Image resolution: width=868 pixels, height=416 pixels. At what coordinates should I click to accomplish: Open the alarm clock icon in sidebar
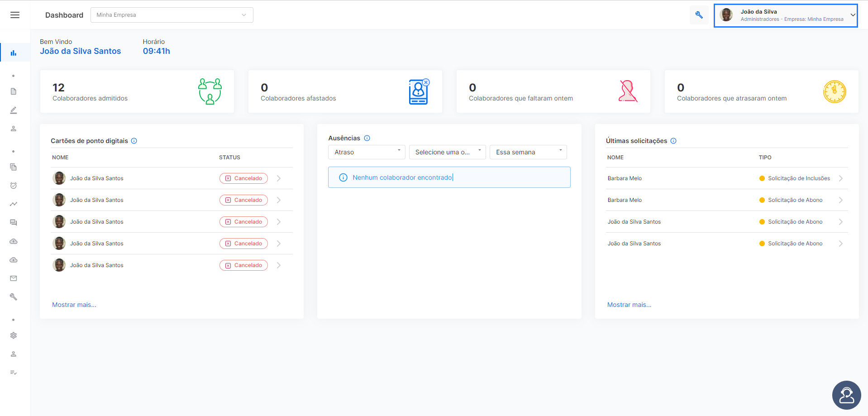[x=14, y=186]
